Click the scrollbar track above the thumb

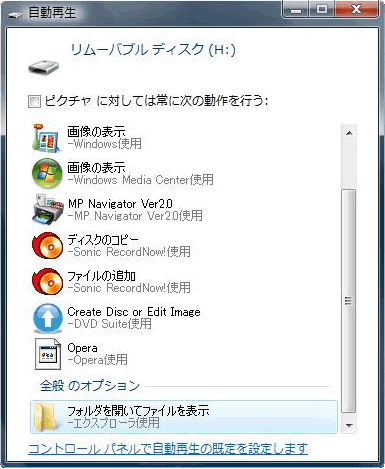(349, 165)
